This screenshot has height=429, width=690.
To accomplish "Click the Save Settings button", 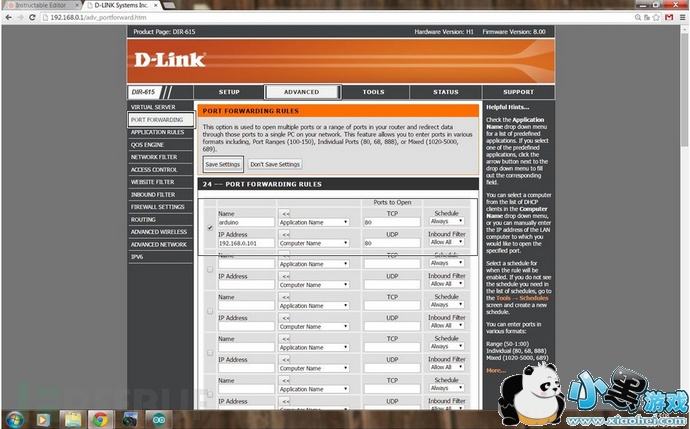I will pos(223,164).
